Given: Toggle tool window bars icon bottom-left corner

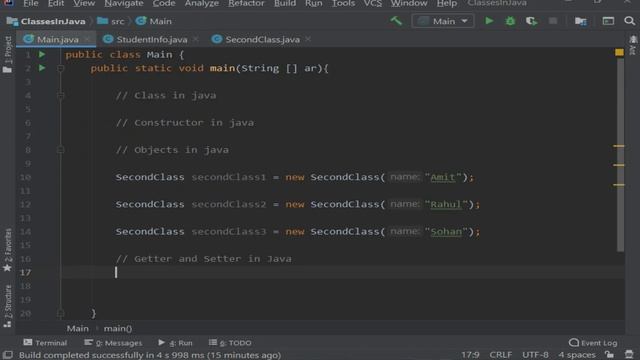Looking at the screenshot, I should [x=8, y=355].
